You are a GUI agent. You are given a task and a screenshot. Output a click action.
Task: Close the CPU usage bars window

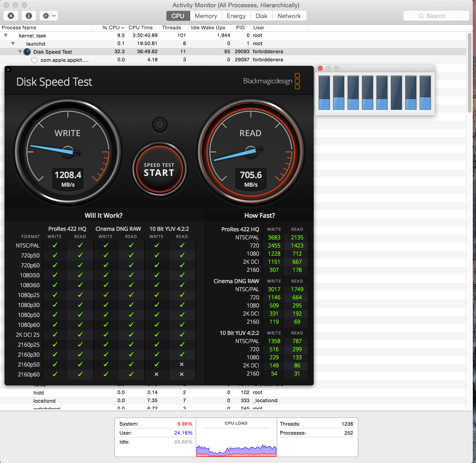point(320,69)
